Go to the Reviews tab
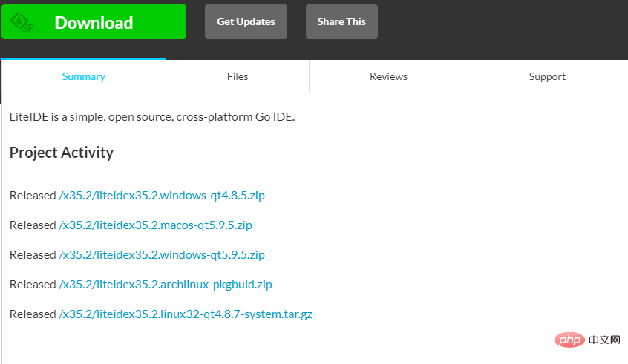This screenshot has height=364, width=628. (x=388, y=76)
